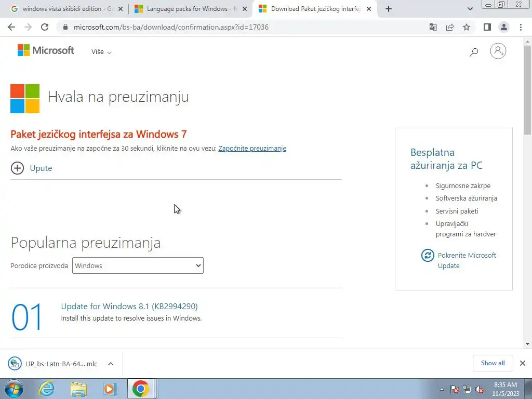Viewport: 532px width, 399px height.
Task: Click the translate page icon in address bar
Action: point(433,27)
